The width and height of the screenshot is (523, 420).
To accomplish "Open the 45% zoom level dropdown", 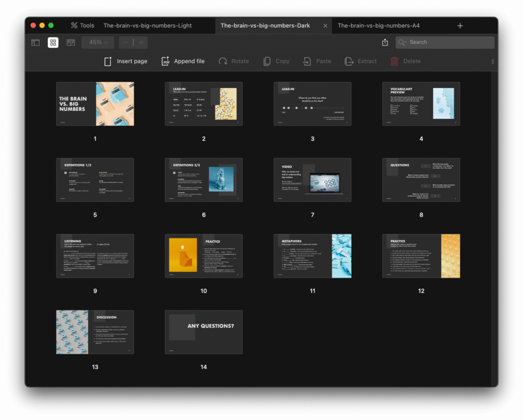I will [98, 42].
